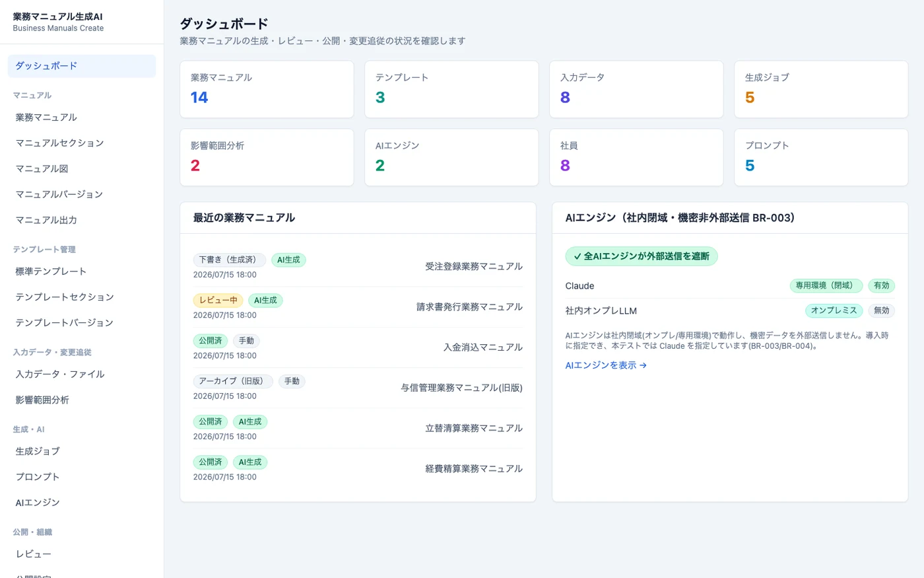Click the 下書き（生成済） status badge
This screenshot has height=578, width=924.
(x=230, y=260)
